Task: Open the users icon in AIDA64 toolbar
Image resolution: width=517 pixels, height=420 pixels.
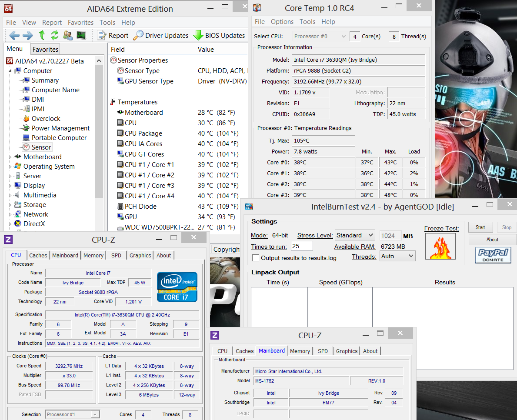Action: [x=68, y=35]
